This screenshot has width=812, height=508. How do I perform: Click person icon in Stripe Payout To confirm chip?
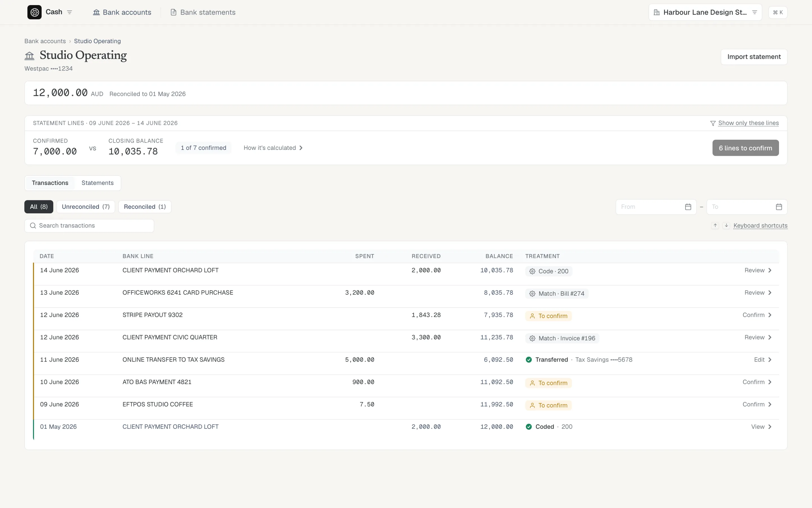coord(532,316)
